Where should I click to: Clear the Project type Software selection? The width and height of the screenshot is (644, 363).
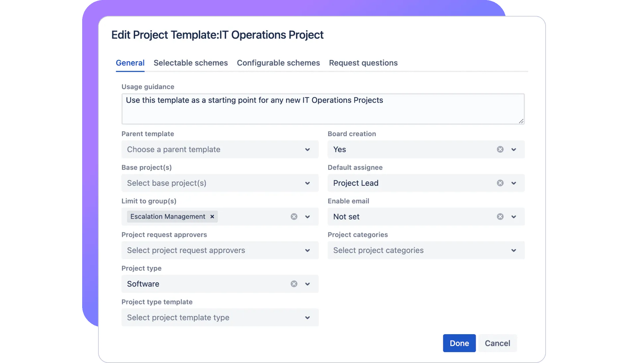(294, 284)
